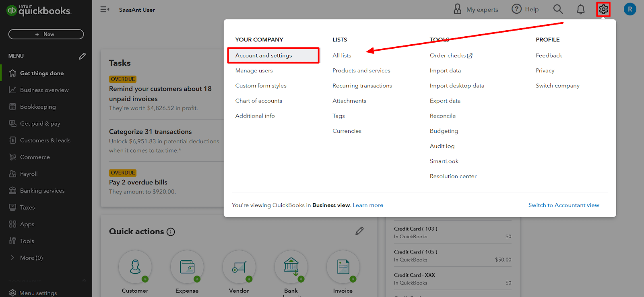The width and height of the screenshot is (644, 297).
Task: Edit Quick actions with pencil icon
Action: [x=359, y=231]
